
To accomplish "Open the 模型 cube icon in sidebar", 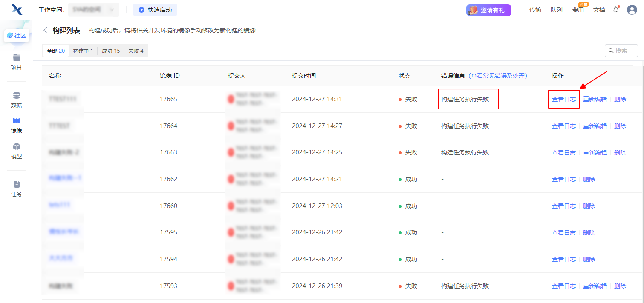I will [x=16, y=147].
